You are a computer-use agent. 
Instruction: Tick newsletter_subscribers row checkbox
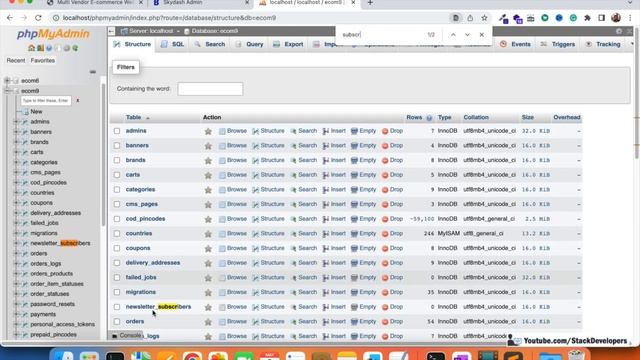click(117, 307)
